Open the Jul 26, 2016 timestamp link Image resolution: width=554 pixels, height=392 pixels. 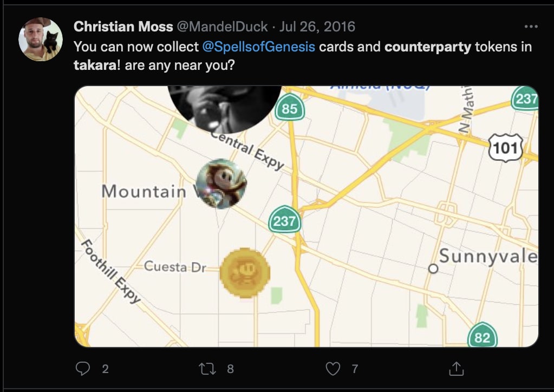317,27
